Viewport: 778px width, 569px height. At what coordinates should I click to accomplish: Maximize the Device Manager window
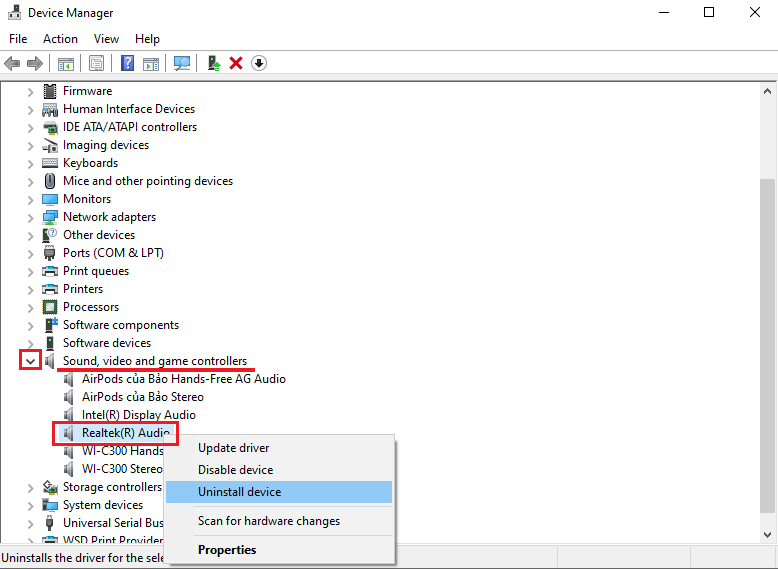point(709,12)
